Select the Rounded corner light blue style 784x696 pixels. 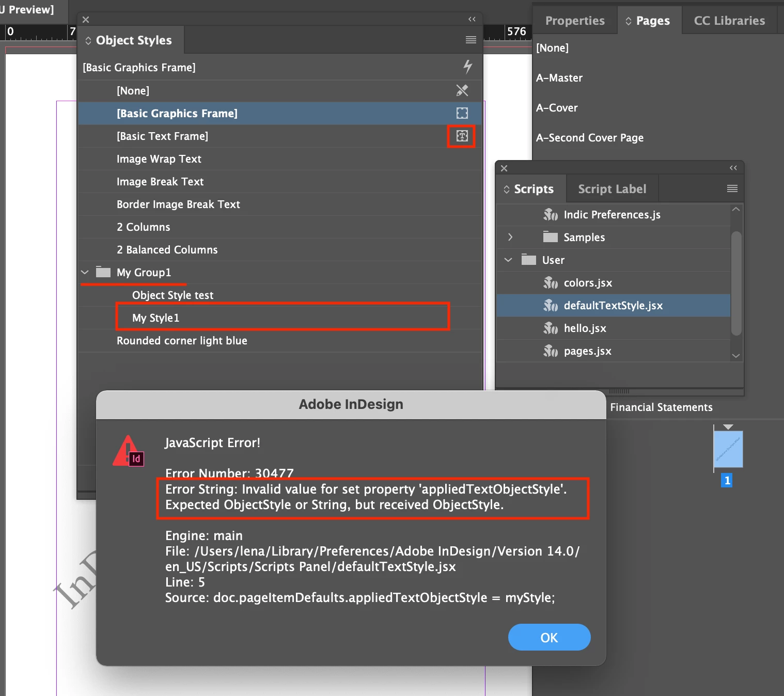(x=279, y=340)
